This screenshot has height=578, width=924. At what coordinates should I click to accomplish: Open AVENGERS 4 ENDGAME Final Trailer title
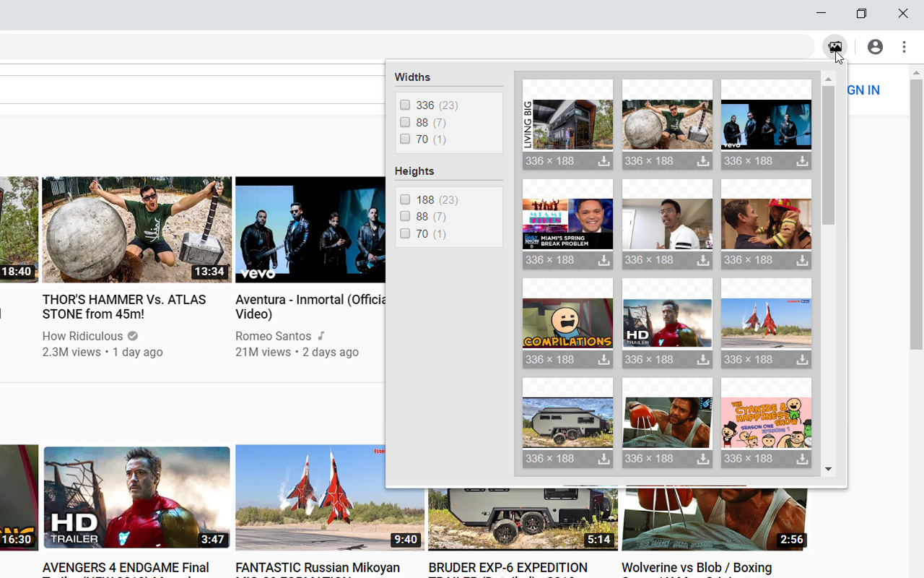tap(126, 569)
